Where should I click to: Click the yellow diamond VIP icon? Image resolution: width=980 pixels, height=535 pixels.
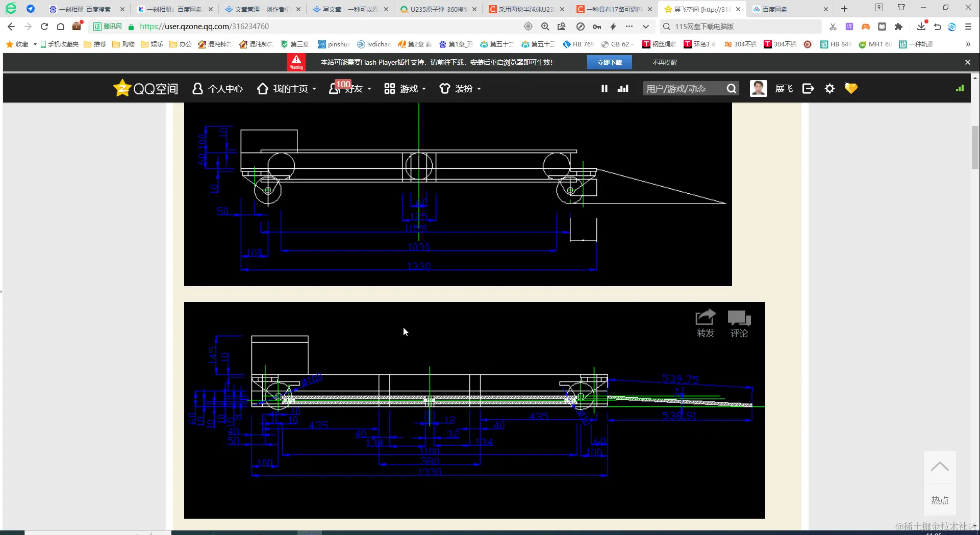(851, 88)
